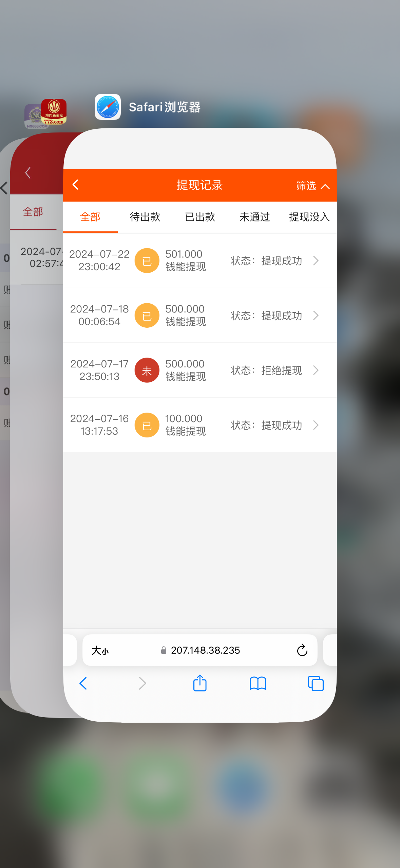Open the Safari bookmarks book icon
The width and height of the screenshot is (400, 868).
[258, 683]
